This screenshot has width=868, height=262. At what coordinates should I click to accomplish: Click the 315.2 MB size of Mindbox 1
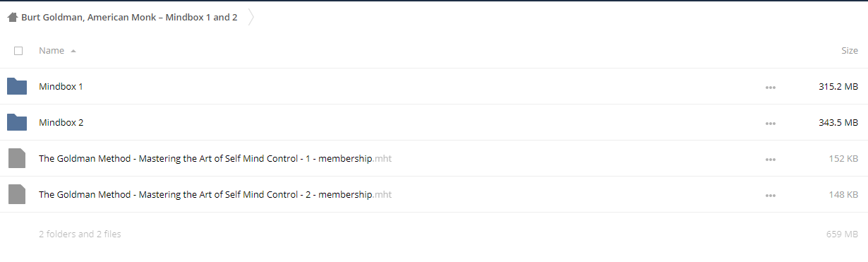click(838, 87)
